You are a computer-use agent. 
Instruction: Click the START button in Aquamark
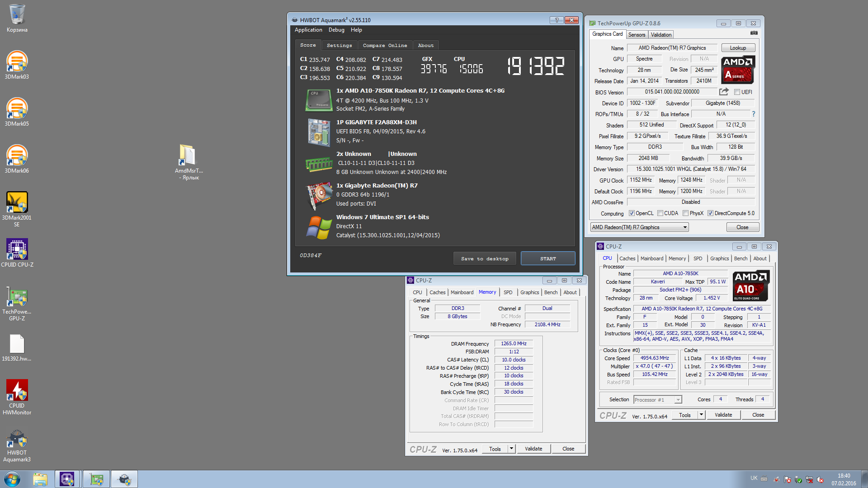pyautogui.click(x=548, y=258)
